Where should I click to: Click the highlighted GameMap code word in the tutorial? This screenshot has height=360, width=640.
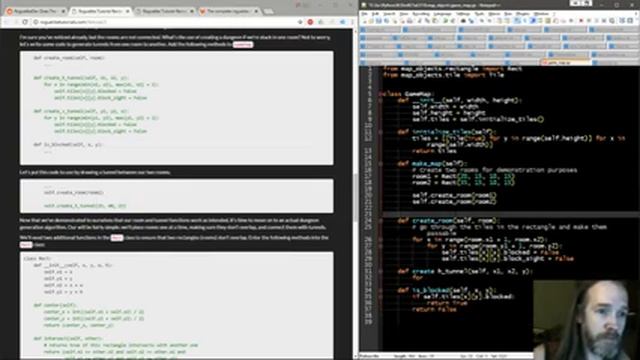(x=243, y=44)
